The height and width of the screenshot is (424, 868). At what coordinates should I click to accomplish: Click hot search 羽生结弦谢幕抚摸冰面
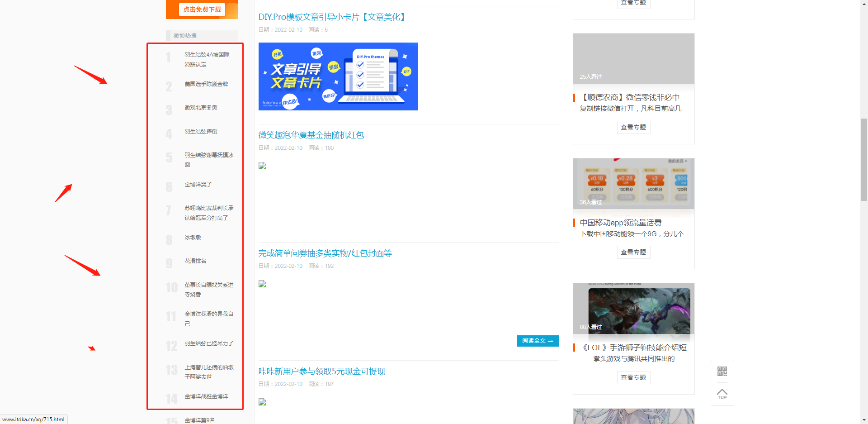pyautogui.click(x=209, y=160)
